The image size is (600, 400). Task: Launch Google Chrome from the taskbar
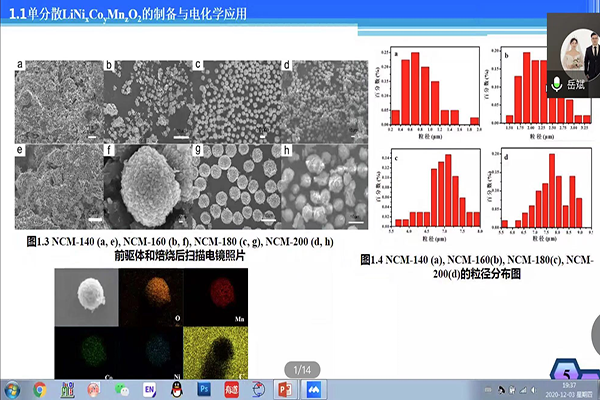point(40,389)
